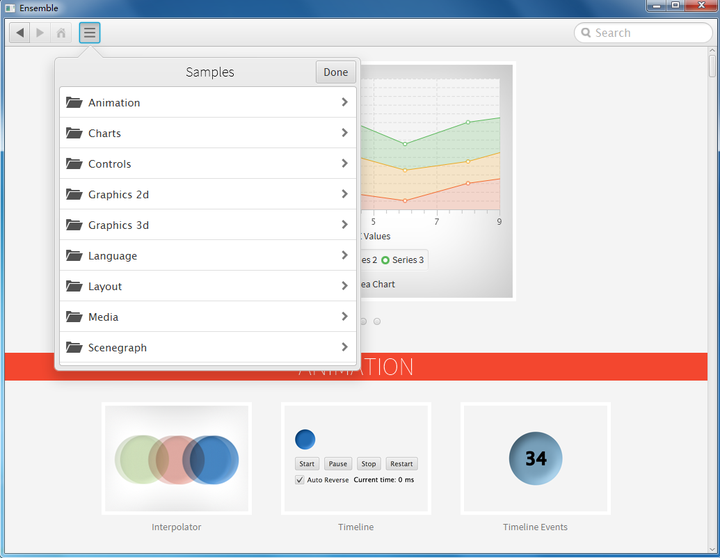Open the Language samples entry
Screen dimensions: 720x558
point(208,255)
